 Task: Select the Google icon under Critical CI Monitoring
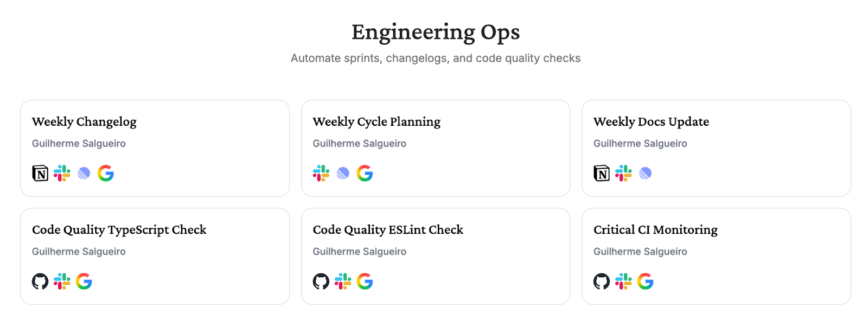coord(646,281)
